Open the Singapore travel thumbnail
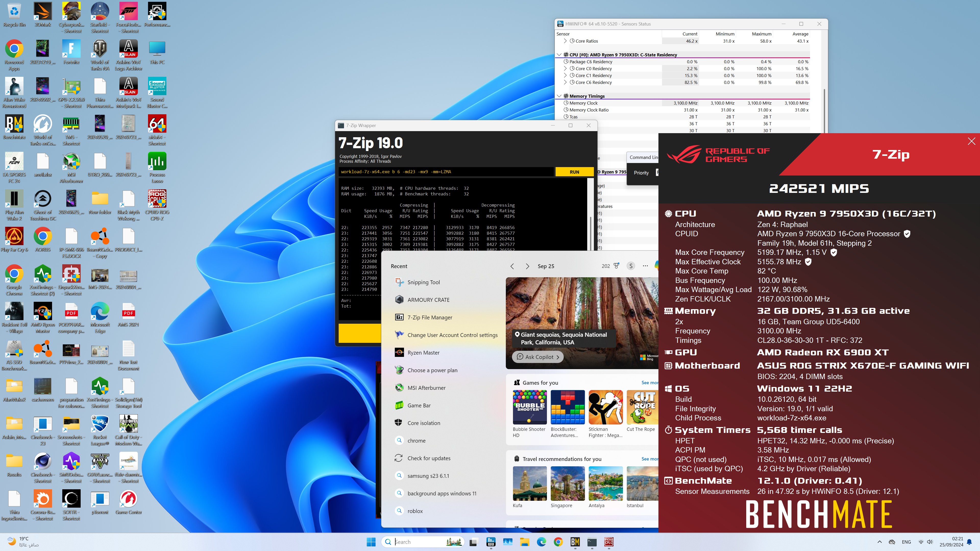980x551 pixels. 568,483
